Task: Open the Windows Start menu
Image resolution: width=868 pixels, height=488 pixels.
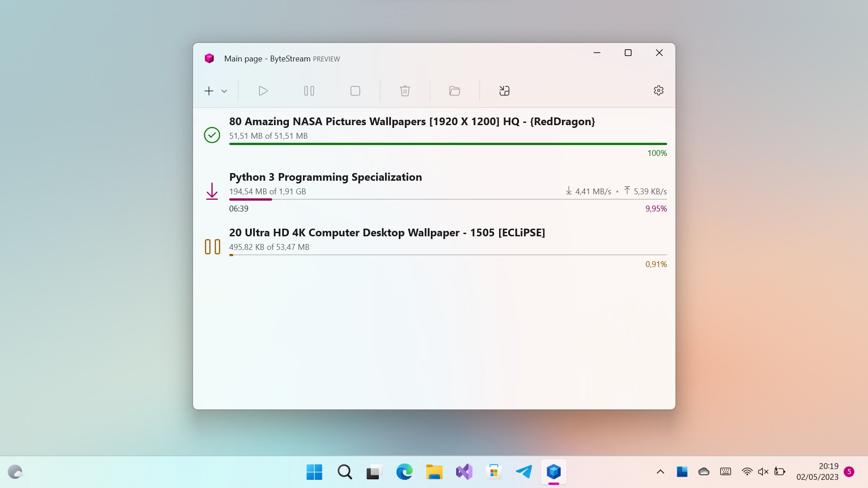Action: point(314,472)
